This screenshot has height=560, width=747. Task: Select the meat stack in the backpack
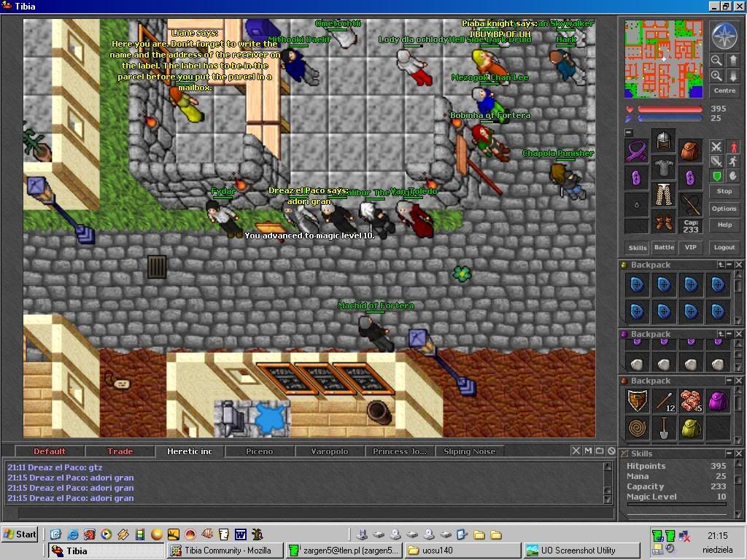691,401
